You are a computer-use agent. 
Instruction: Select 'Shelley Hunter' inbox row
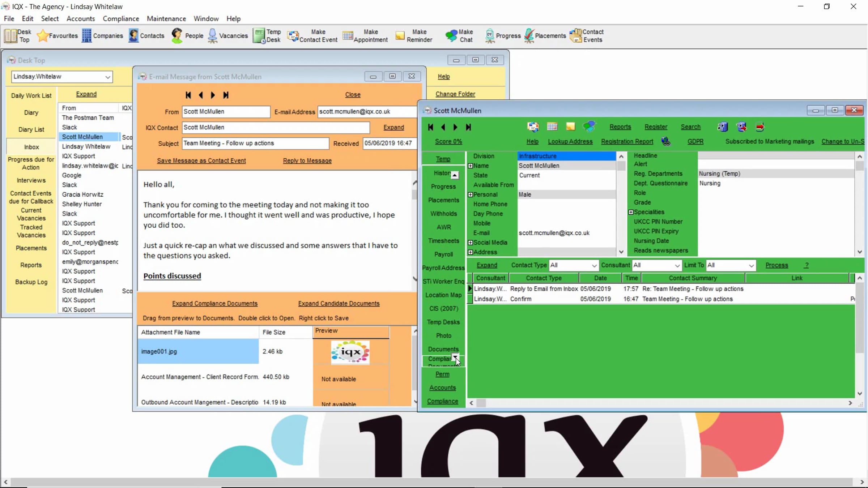(x=89, y=204)
